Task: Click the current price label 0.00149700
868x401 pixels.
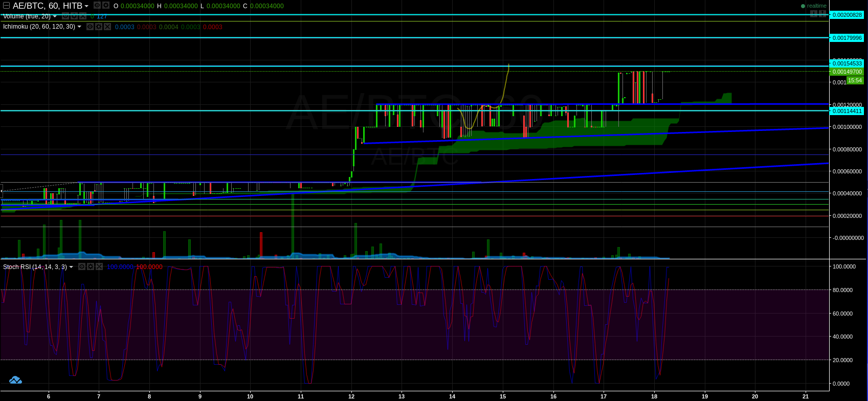Action: click(847, 72)
